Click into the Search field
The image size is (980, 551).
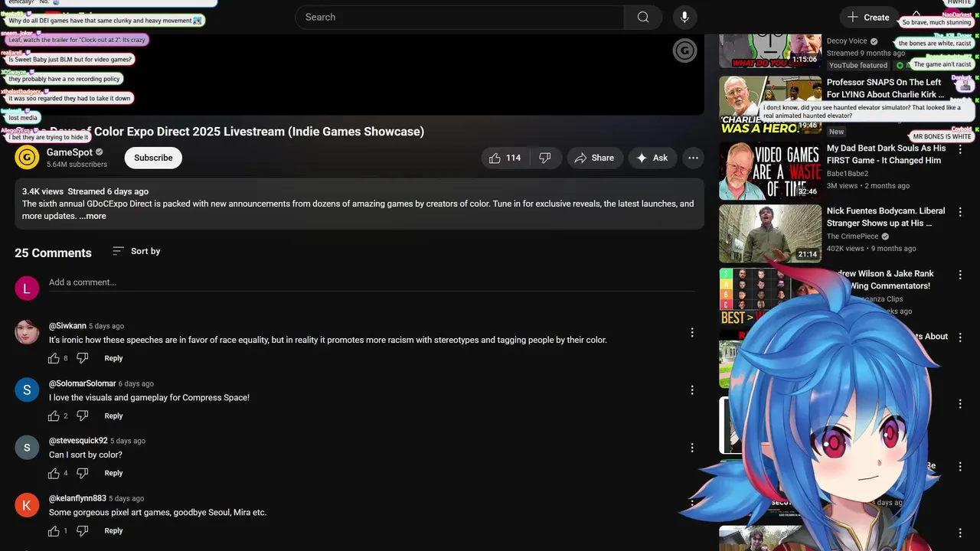(459, 17)
